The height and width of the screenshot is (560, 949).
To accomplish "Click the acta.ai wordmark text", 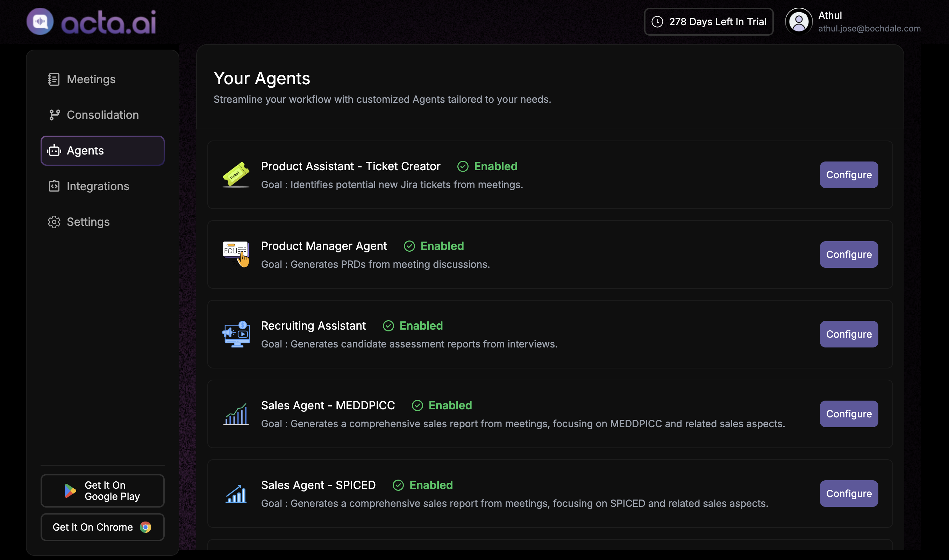I will pyautogui.click(x=109, y=22).
